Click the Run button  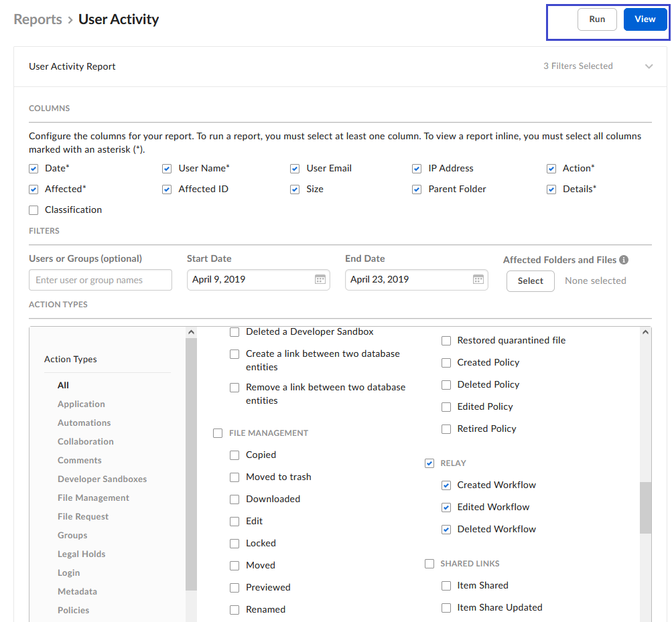596,19
